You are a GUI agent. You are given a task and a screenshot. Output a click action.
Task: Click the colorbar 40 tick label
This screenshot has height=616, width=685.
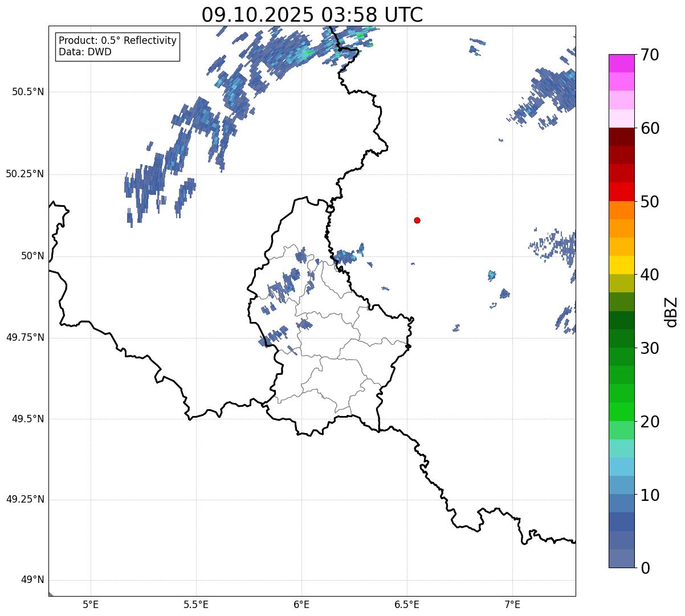point(649,275)
